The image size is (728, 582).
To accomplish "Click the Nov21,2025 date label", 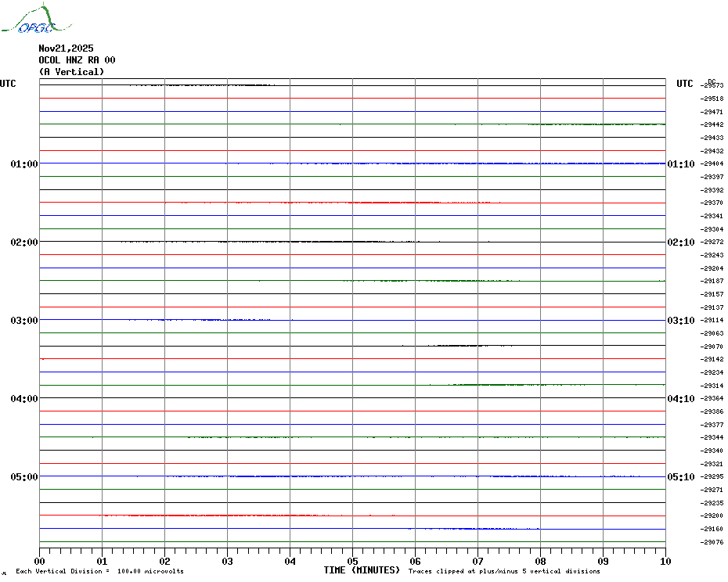I will click(66, 48).
